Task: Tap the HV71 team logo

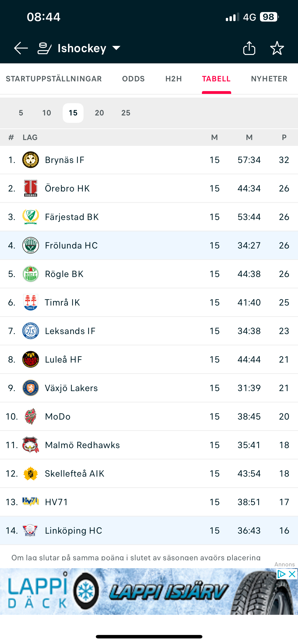Action: click(31, 502)
